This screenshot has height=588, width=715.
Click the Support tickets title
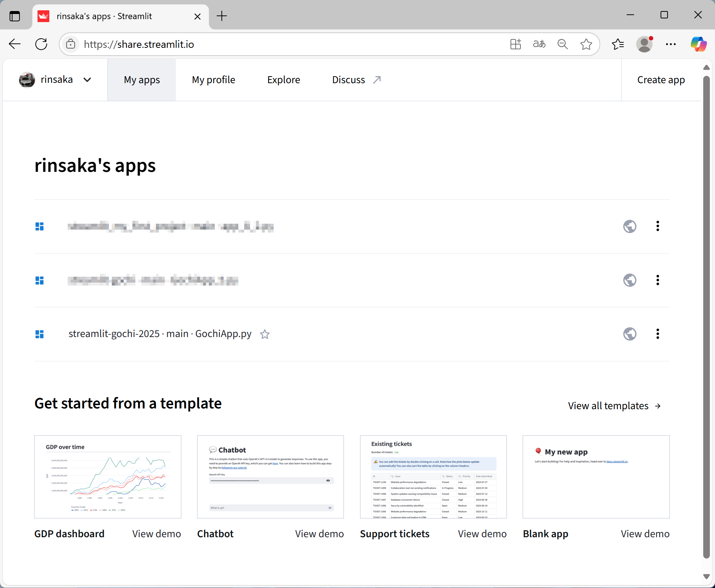[x=395, y=534]
